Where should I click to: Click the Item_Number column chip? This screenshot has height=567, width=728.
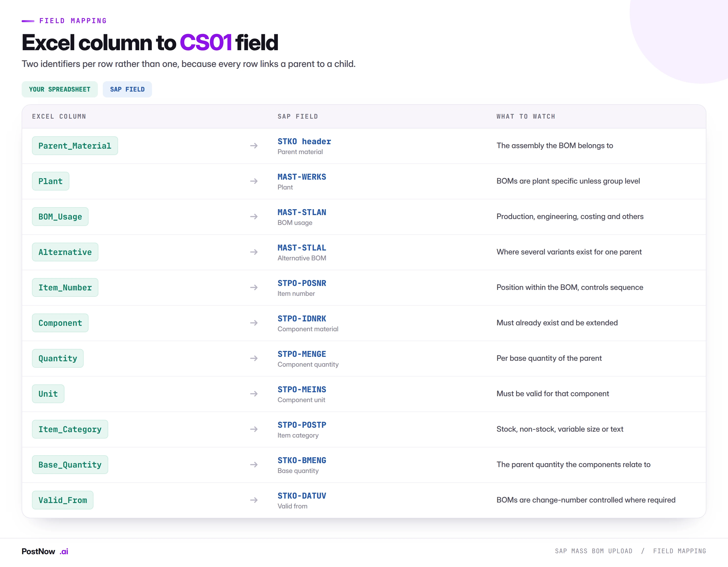click(x=65, y=287)
